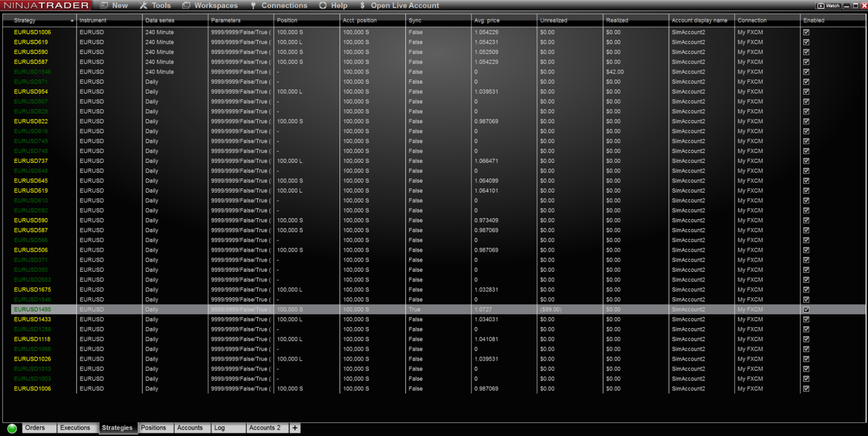Click the $42.00 realized value
The width and height of the screenshot is (868, 436).
coord(615,72)
